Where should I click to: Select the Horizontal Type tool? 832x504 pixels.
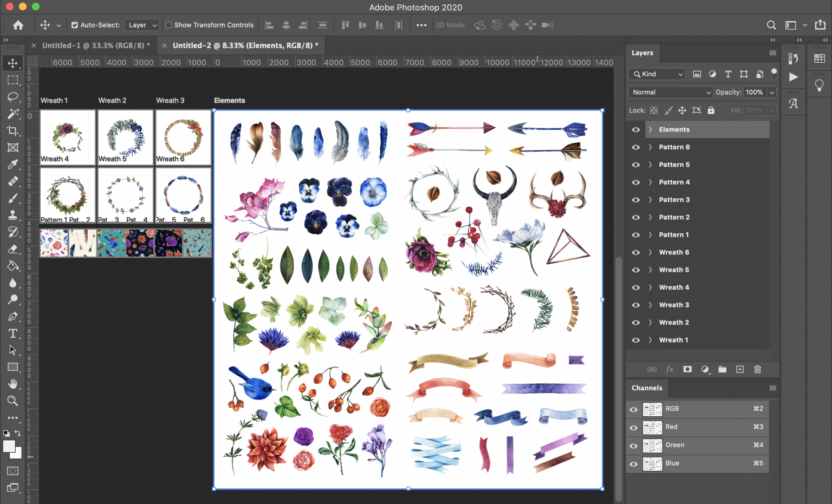coord(12,333)
